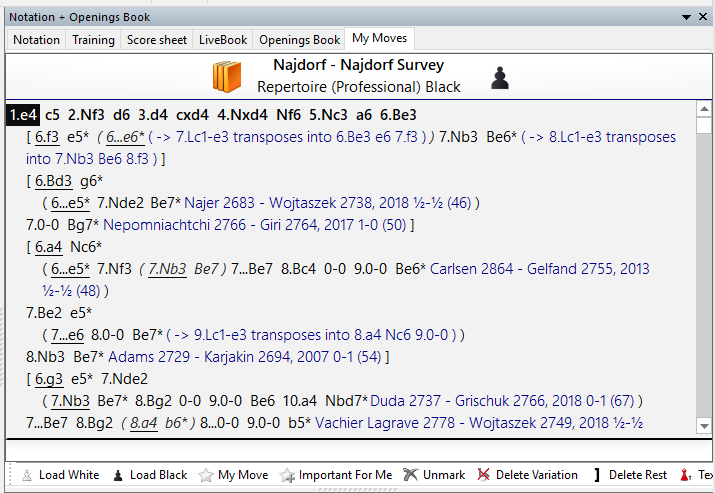The width and height of the screenshot is (715, 493).
Task: Select the highlighted move 1.e4
Action: [21, 114]
